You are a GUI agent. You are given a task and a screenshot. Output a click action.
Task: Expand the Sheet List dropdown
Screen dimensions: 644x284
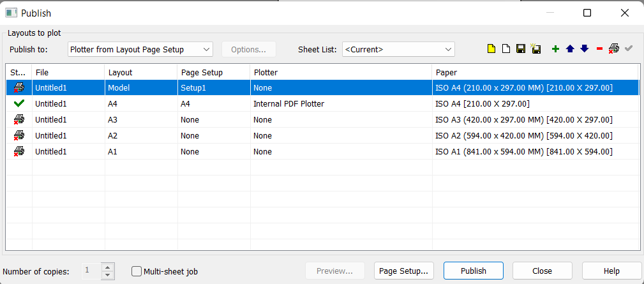pos(398,49)
